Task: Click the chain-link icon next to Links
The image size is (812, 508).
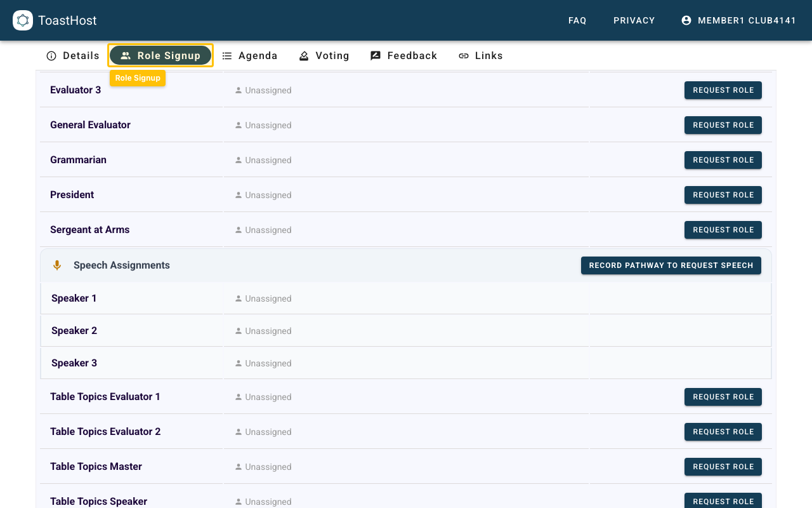Action: [x=463, y=55]
